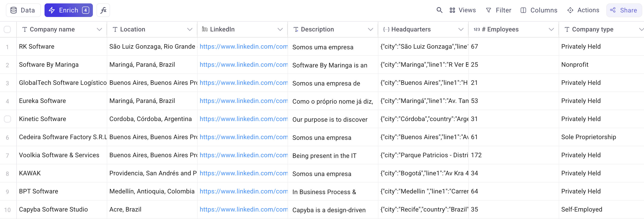Click the Views grid icon
The height and width of the screenshot is (219, 644).
pyautogui.click(x=452, y=10)
